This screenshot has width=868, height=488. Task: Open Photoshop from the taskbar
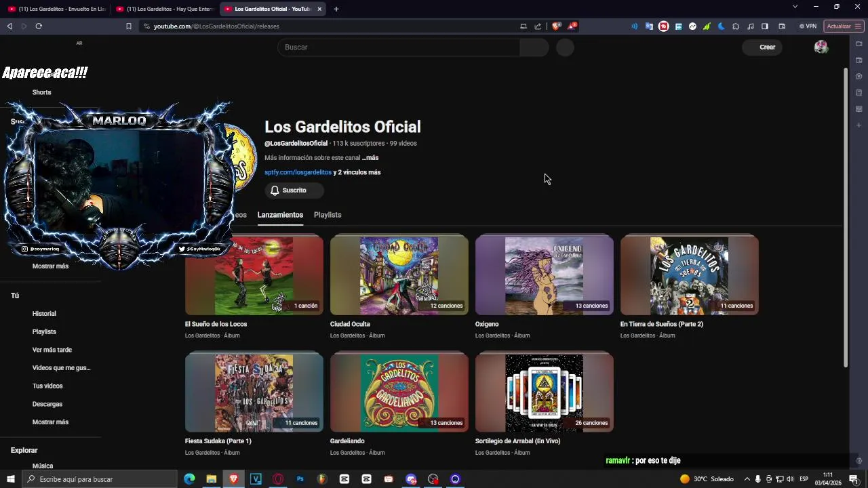(x=300, y=479)
